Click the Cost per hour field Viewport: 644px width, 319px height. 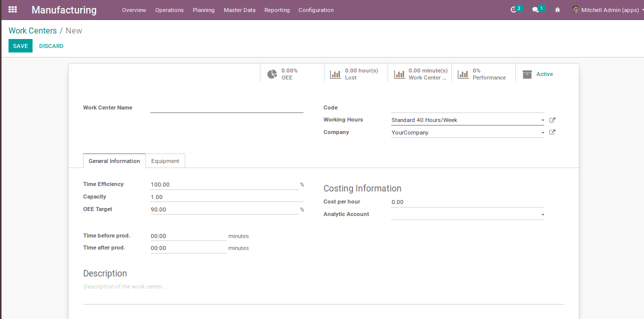click(467, 202)
